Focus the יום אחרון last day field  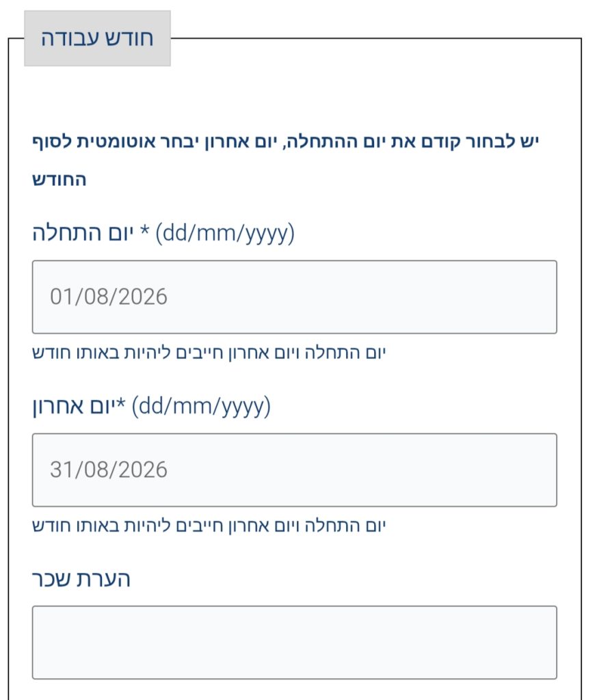(294, 470)
